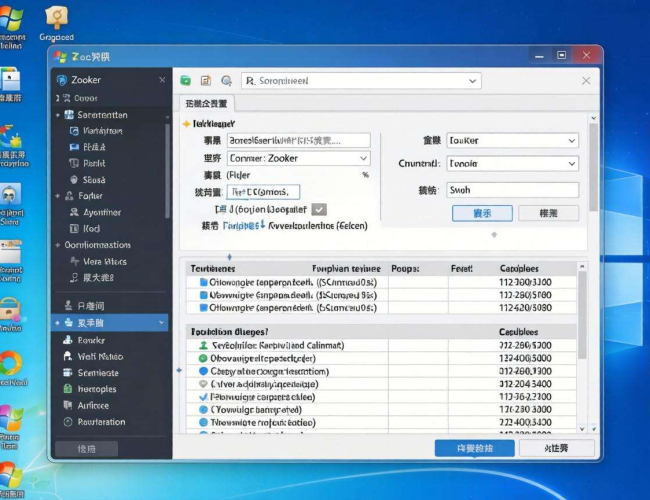Select the Vartington item icon in sidebar

(74, 131)
